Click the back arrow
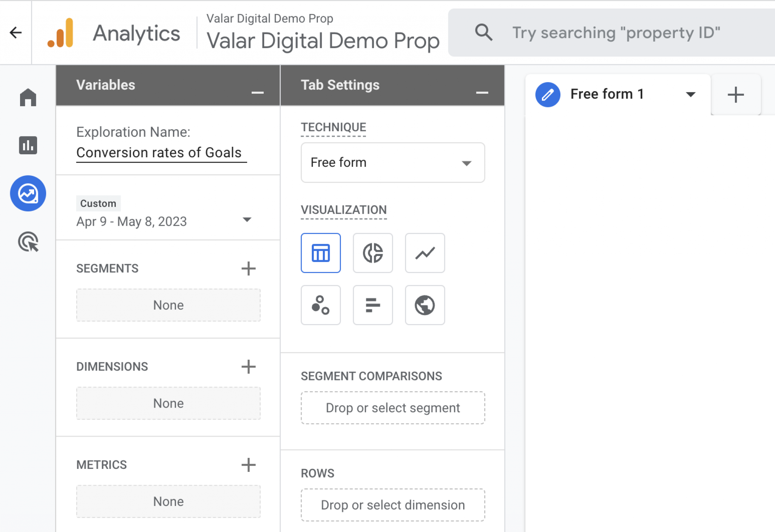Screen dimensions: 775x532 [16, 33]
